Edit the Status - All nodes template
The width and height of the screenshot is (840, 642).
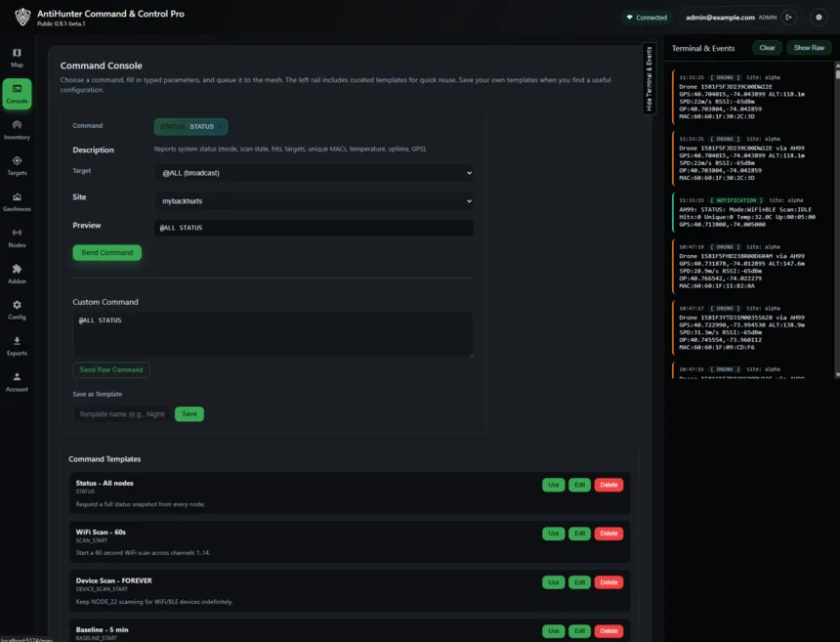pyautogui.click(x=579, y=485)
